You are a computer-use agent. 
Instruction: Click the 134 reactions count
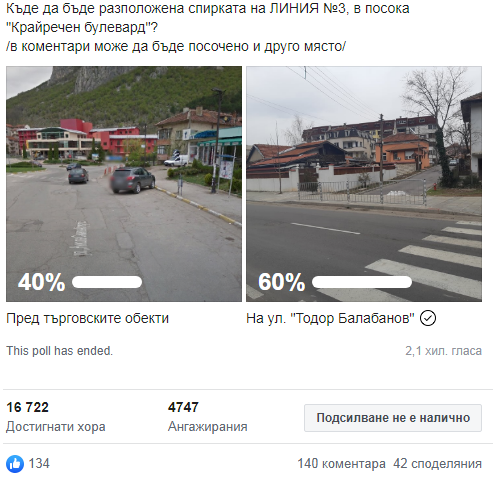(39, 464)
